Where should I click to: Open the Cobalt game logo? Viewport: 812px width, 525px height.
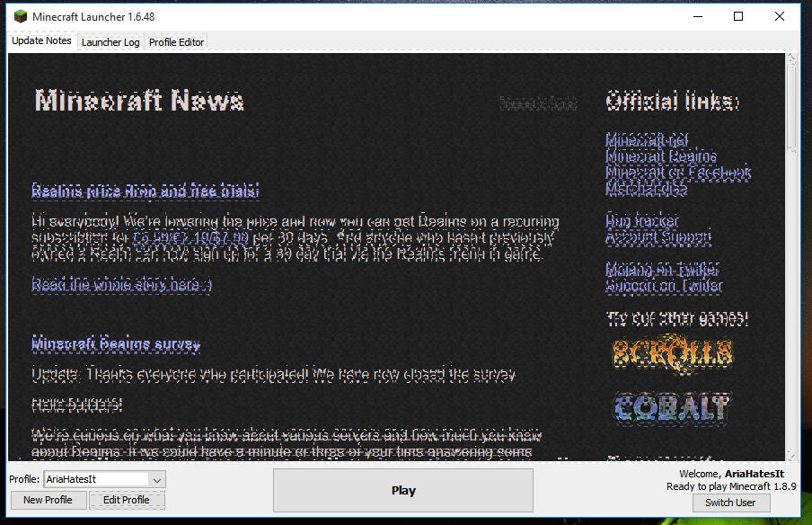[x=672, y=408]
